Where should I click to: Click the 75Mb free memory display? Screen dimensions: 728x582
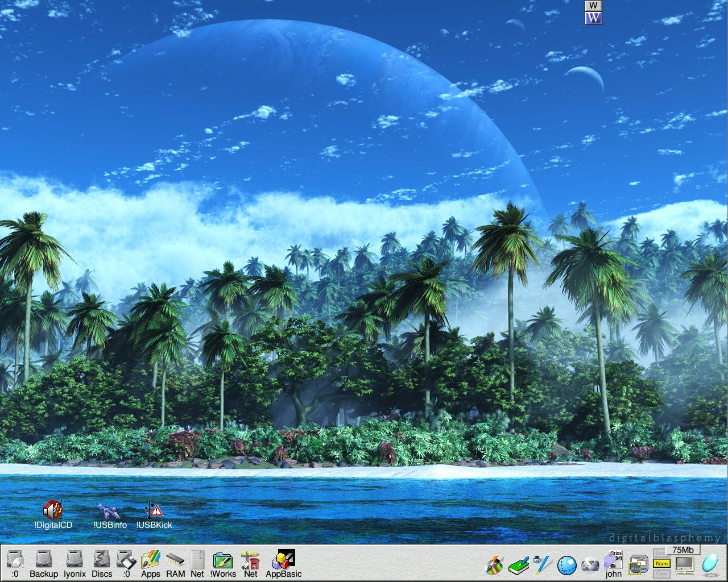tap(682, 550)
